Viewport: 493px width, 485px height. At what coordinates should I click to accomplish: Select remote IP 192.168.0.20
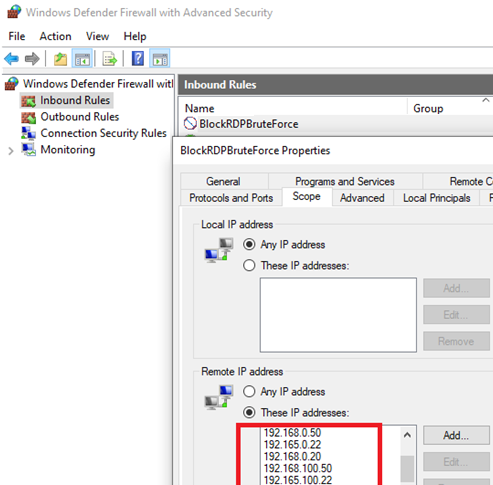point(292,456)
